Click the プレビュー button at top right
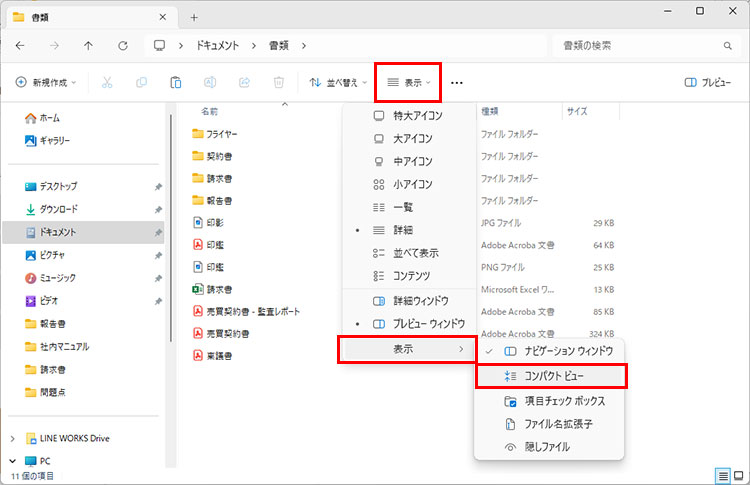The image size is (750, 485). (x=707, y=83)
